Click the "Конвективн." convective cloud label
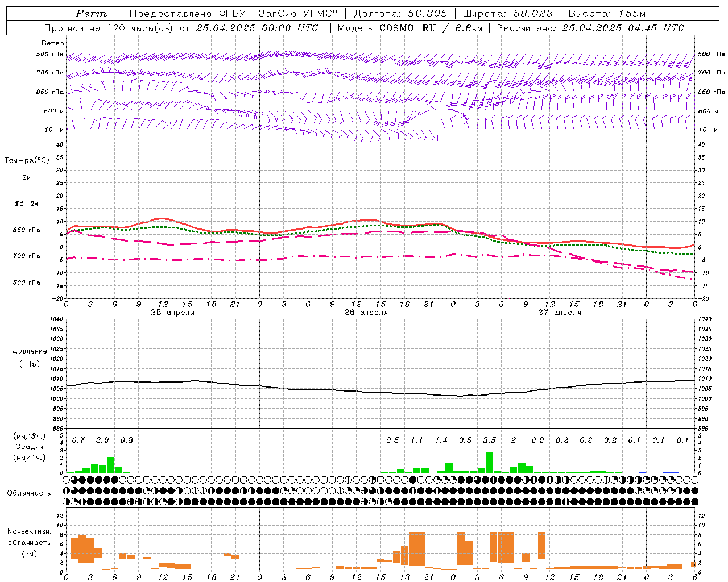 coord(30,532)
